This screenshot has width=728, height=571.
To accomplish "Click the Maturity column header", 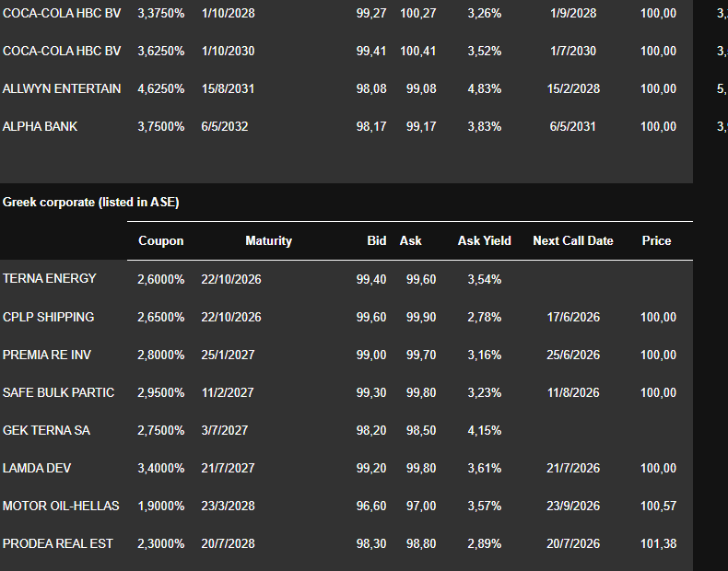I will 268,240.
